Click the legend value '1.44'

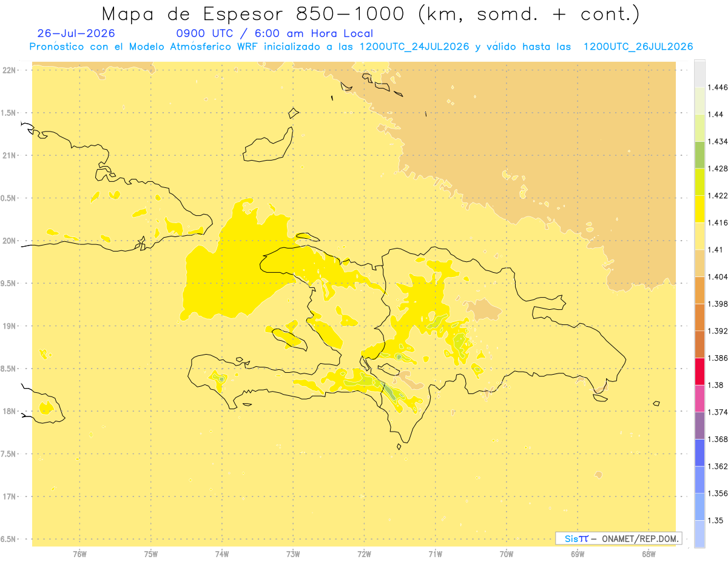point(716,115)
